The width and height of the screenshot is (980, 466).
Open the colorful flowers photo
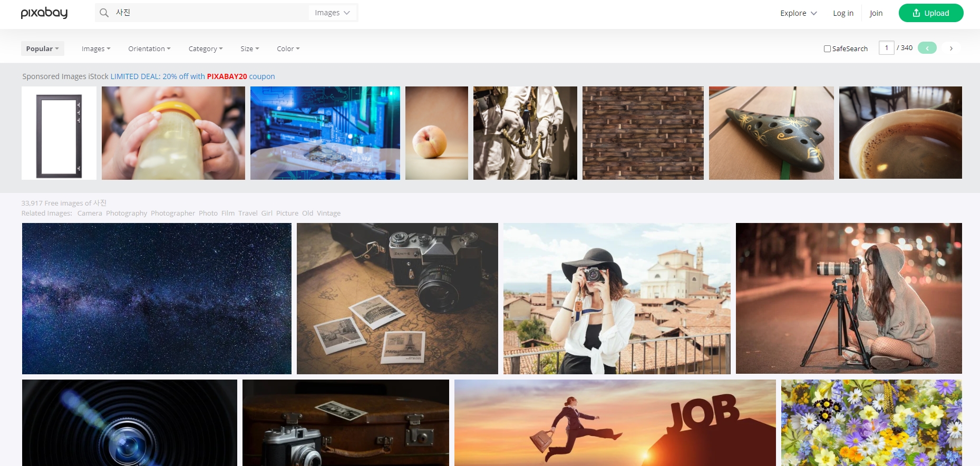coord(871,423)
